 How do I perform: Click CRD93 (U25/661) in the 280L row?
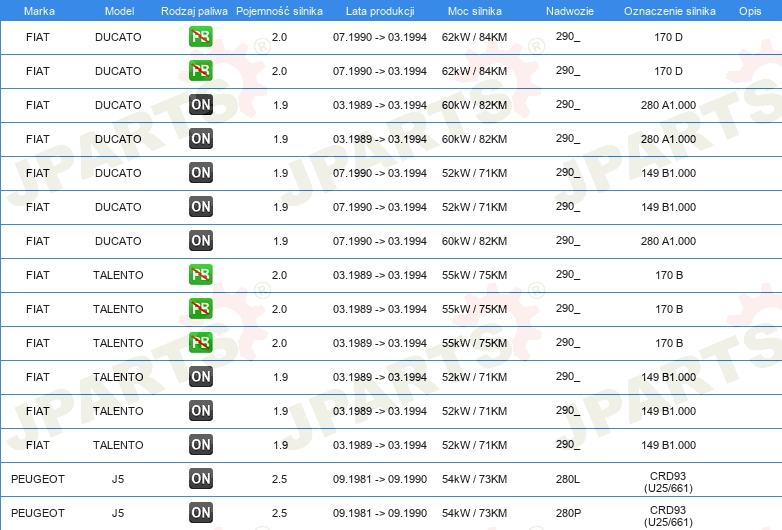pyautogui.click(x=668, y=482)
